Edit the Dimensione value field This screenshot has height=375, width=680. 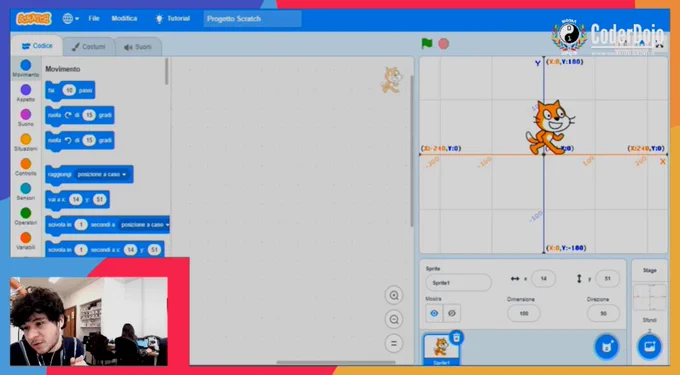tap(524, 313)
